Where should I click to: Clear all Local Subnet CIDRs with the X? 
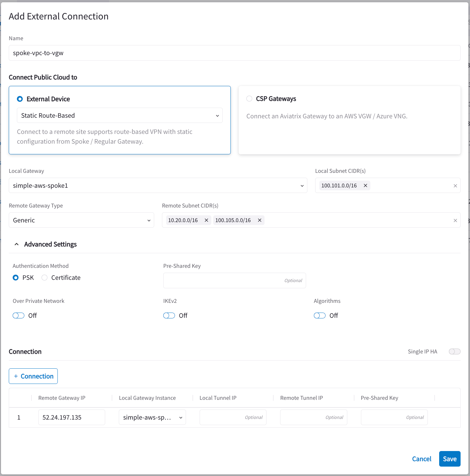click(455, 185)
